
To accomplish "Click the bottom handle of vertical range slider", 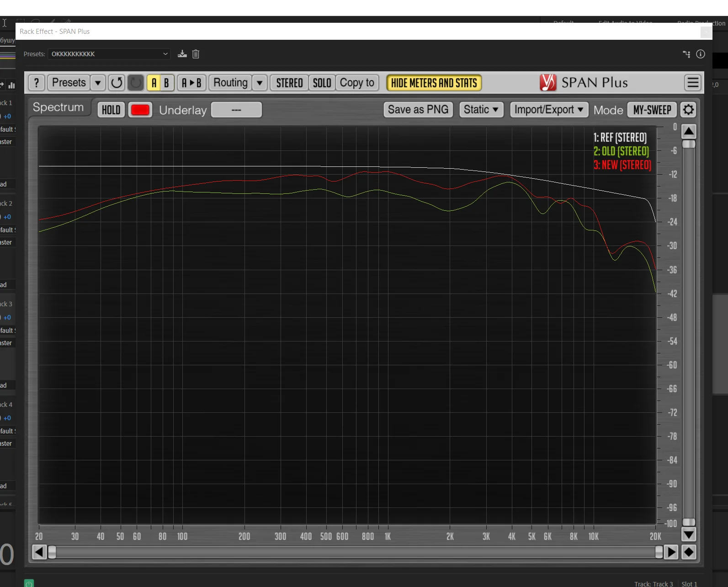I will coord(689,522).
